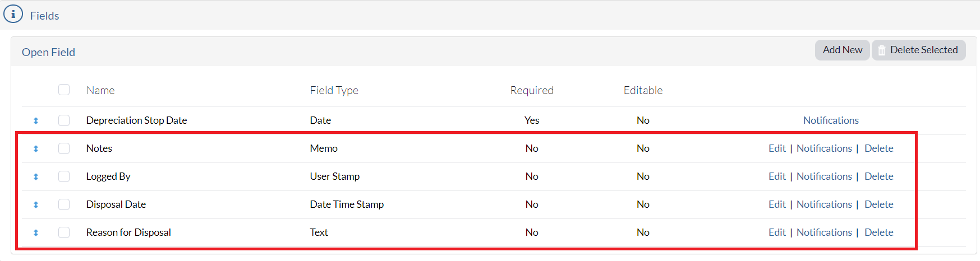Delete the Logged By field

879,176
